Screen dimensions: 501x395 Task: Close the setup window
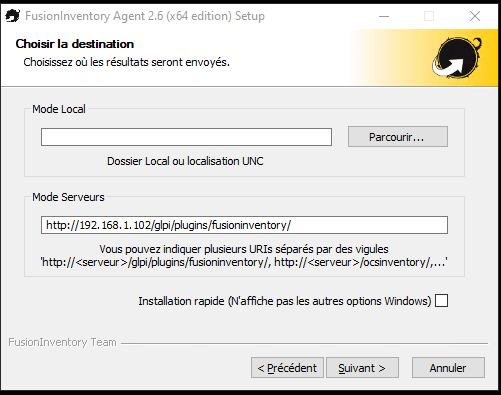[x=475, y=16]
